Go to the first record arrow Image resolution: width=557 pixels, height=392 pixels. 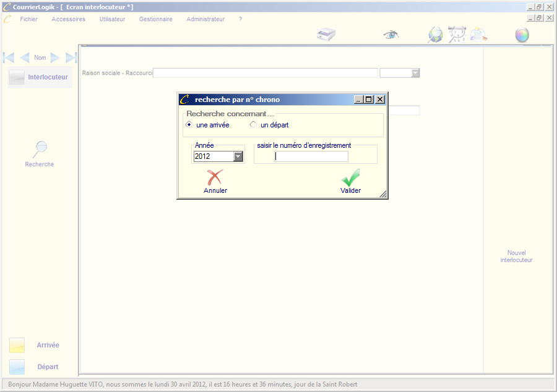point(9,58)
